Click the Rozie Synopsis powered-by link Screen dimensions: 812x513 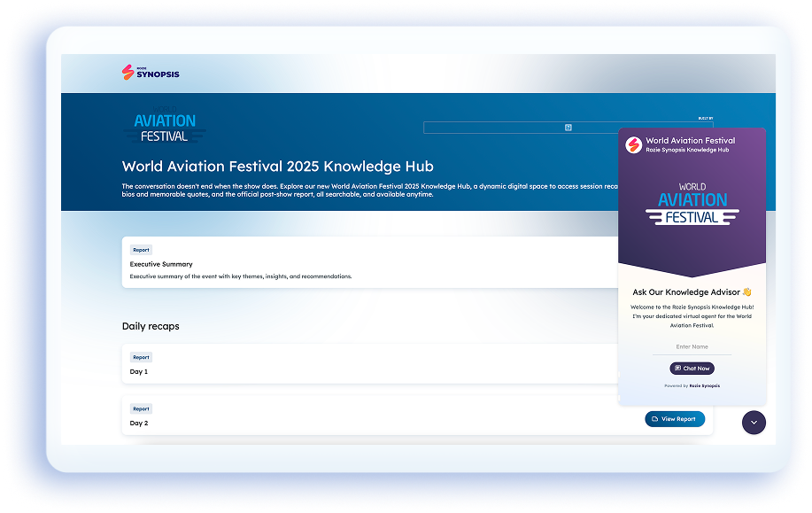click(x=704, y=386)
